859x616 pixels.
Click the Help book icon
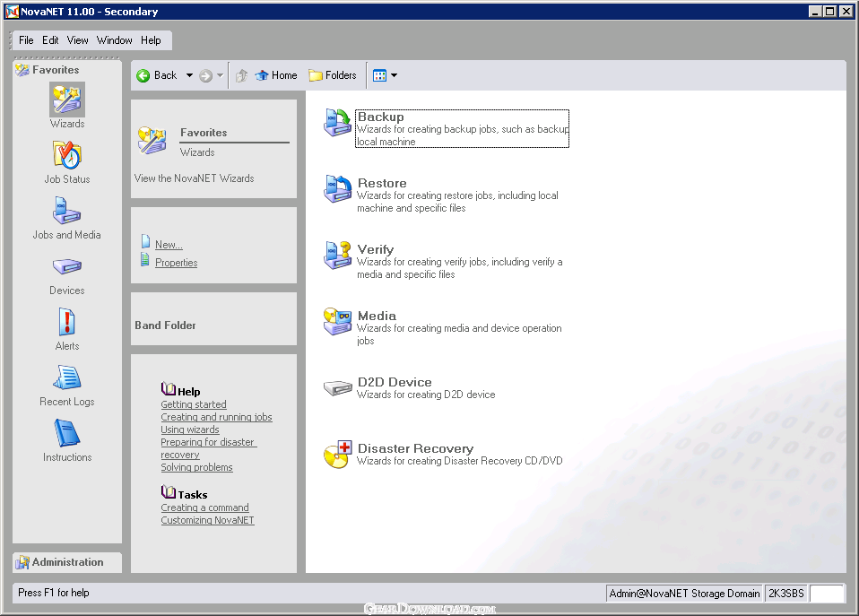tap(169, 388)
